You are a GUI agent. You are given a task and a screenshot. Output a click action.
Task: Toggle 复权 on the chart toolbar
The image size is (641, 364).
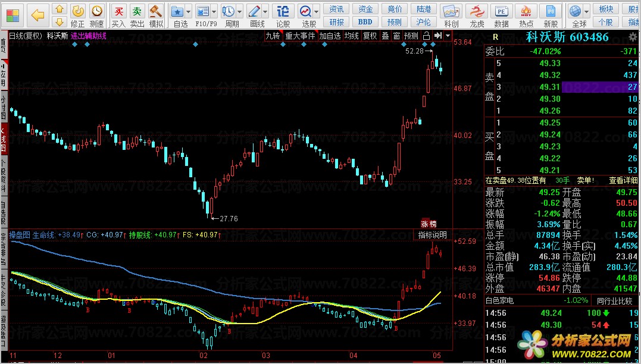pos(370,36)
